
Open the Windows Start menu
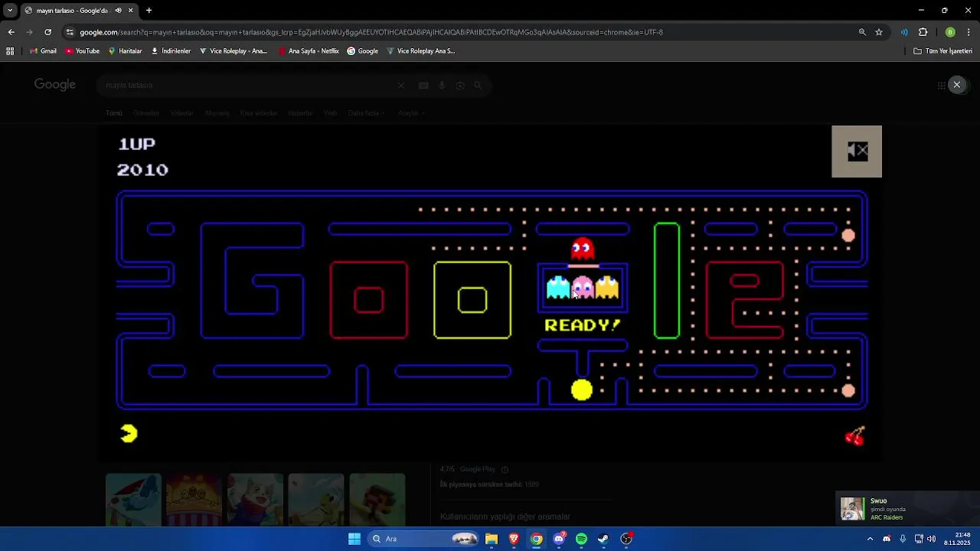(354, 539)
